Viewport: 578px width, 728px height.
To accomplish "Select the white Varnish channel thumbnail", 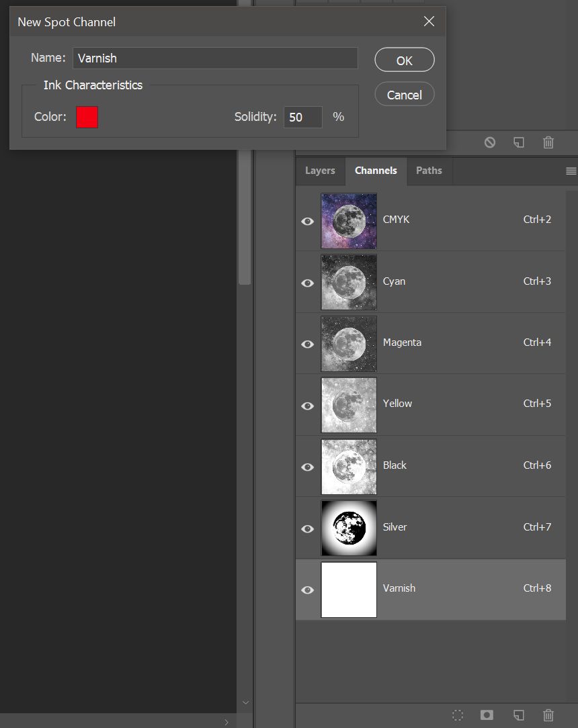I will coord(349,590).
